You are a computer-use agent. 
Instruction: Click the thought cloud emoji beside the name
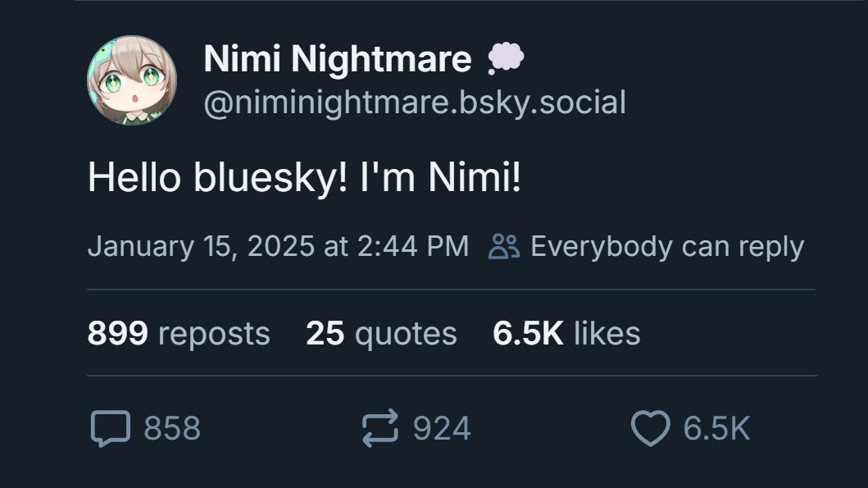(x=505, y=58)
